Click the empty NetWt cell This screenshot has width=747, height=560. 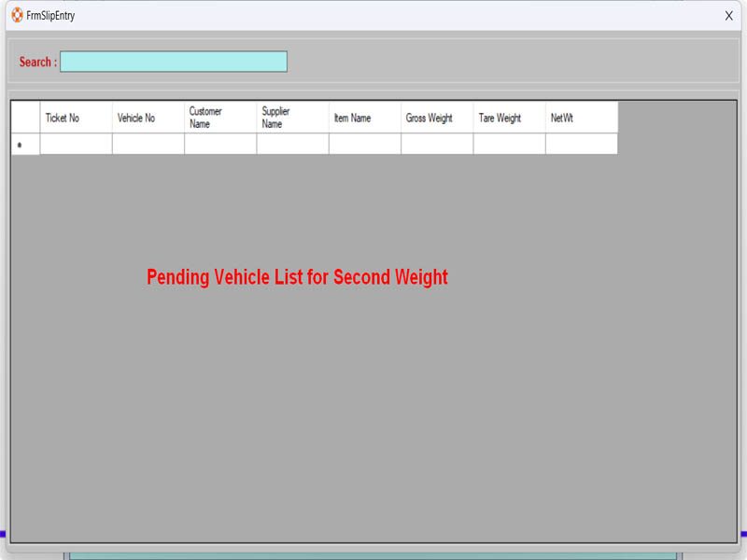582,145
